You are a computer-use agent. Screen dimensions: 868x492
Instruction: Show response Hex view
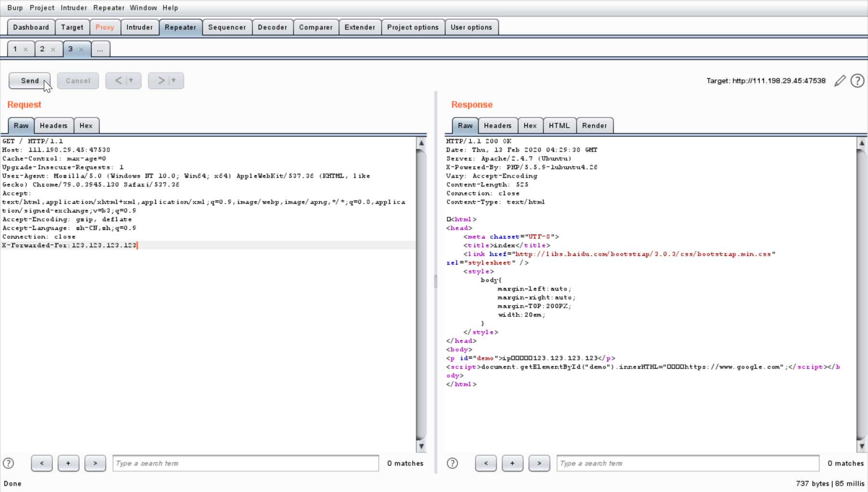pyautogui.click(x=530, y=125)
